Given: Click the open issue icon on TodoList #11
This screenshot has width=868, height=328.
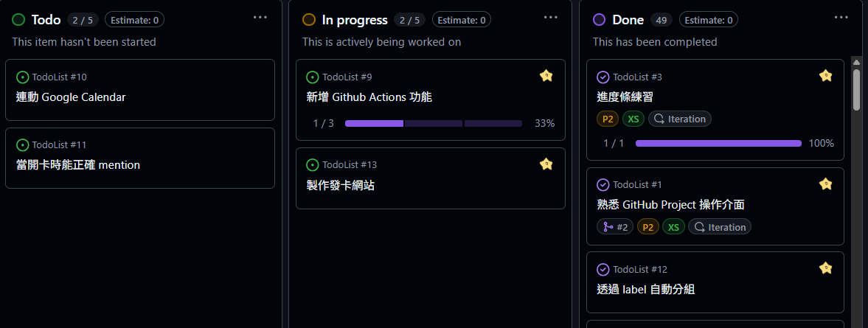Looking at the screenshot, I should coord(22,144).
